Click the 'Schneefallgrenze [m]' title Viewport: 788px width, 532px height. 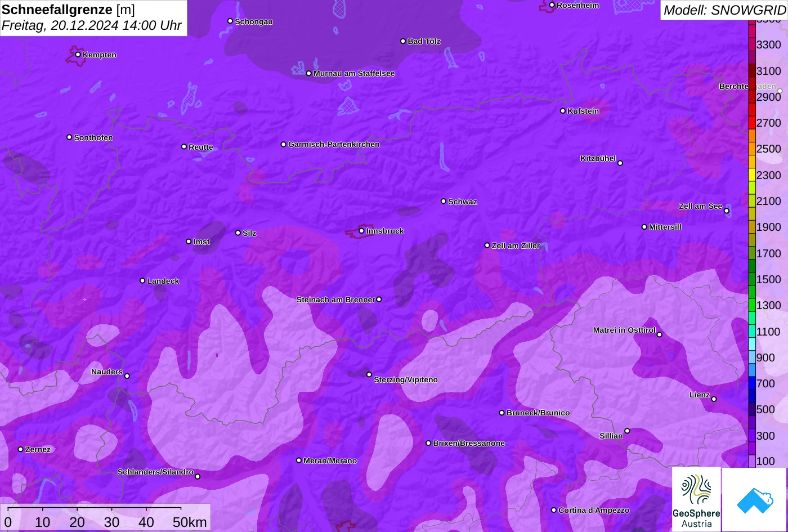(x=68, y=10)
